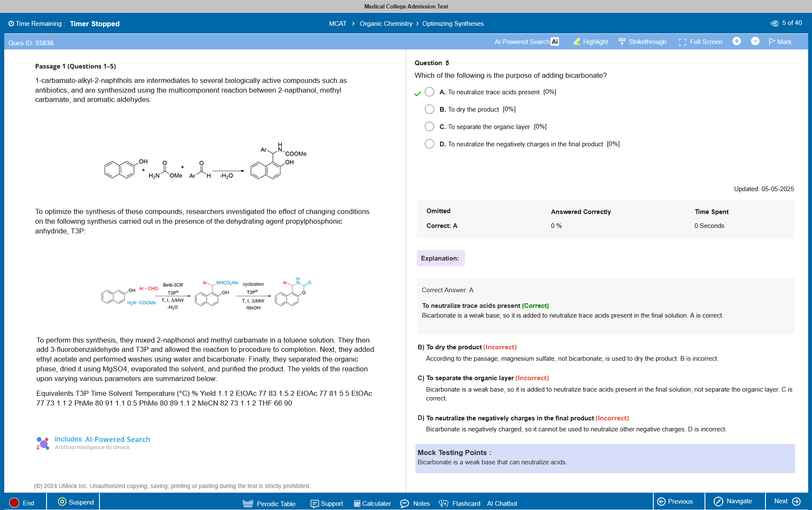End the test with red icon
This screenshot has height=510, width=812.
(14, 502)
